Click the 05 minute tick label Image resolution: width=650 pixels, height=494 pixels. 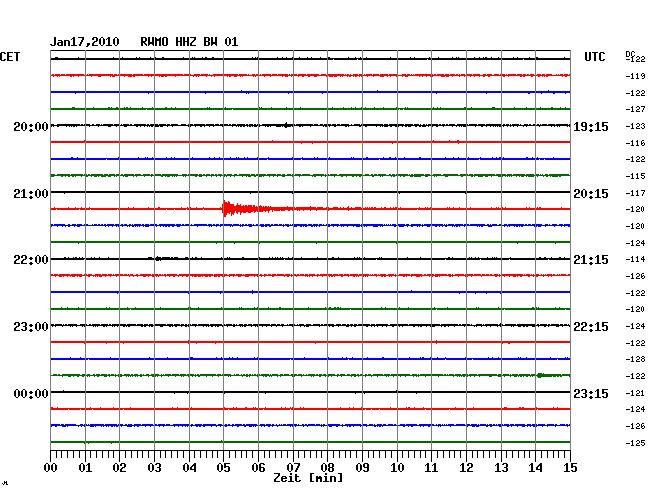tap(223, 467)
